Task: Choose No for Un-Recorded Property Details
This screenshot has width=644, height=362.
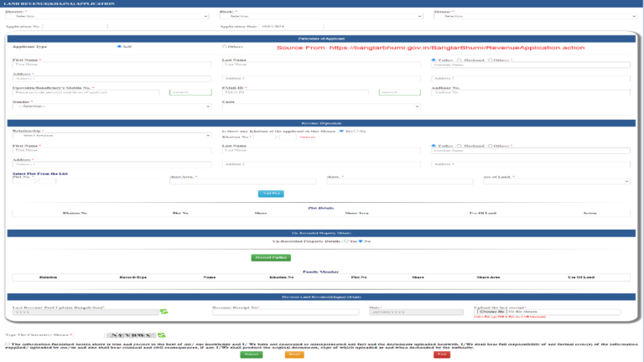Action: pyautogui.click(x=360, y=241)
